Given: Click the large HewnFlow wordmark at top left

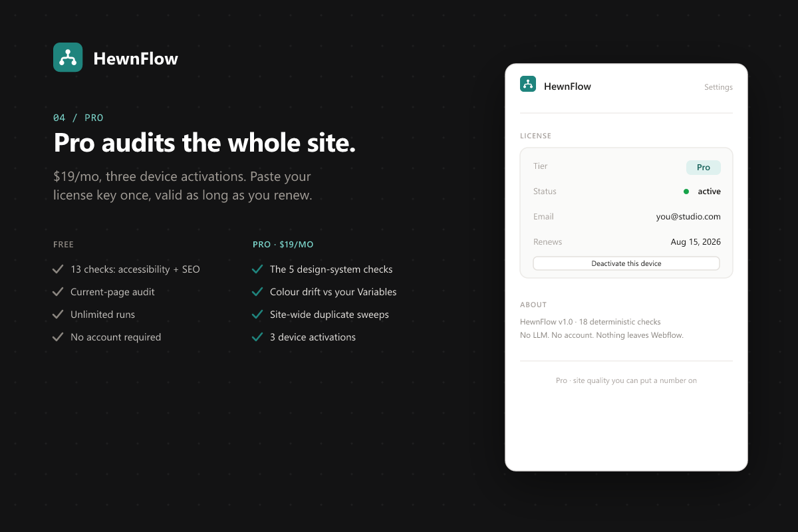Looking at the screenshot, I should point(136,59).
